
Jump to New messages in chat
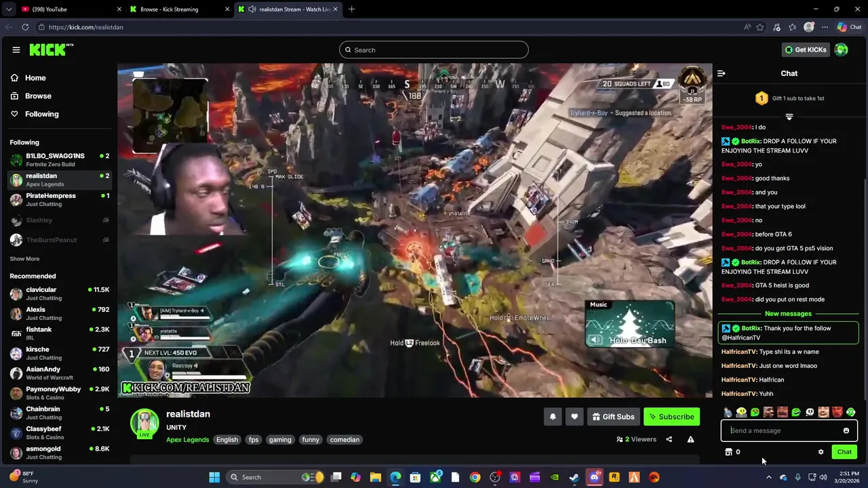pyautogui.click(x=788, y=314)
